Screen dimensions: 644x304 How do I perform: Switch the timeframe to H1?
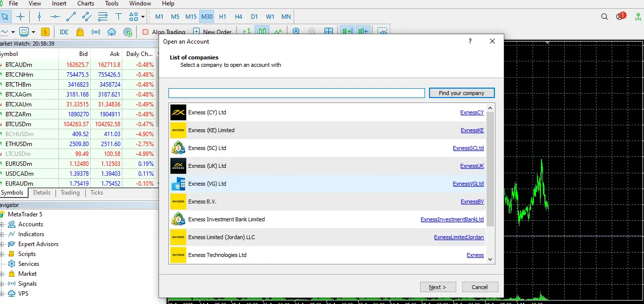222,16
